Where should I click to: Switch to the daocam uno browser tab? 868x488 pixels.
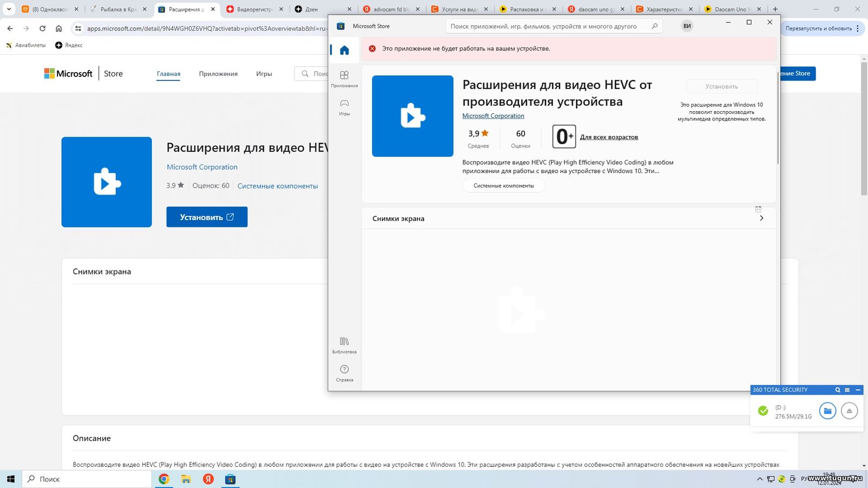tap(596, 9)
